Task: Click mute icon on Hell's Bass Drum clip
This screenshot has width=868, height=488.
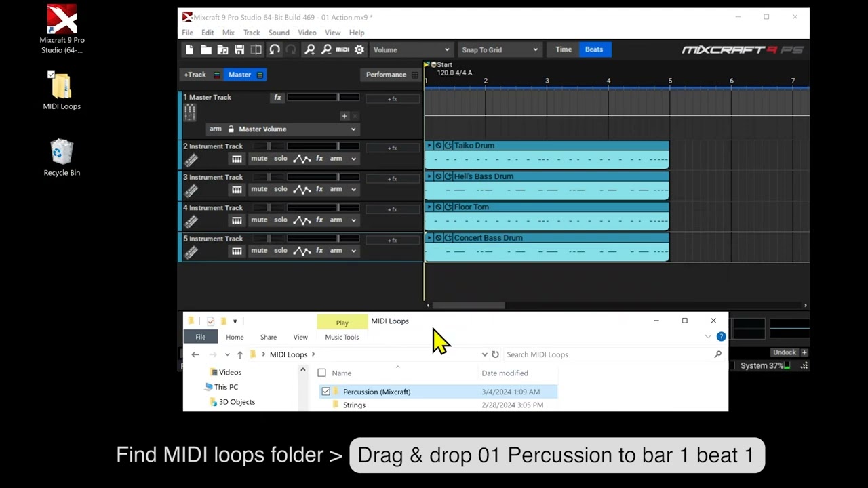Action: [x=439, y=176]
